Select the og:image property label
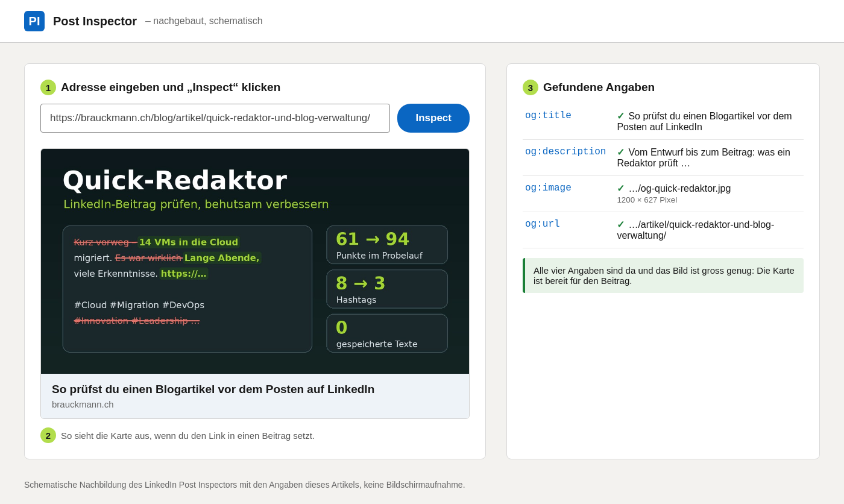The image size is (844, 504). pos(548,187)
